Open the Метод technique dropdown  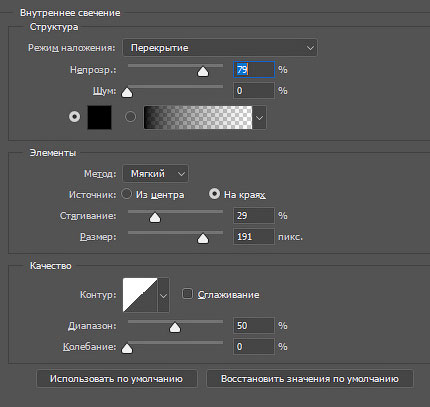tap(155, 174)
